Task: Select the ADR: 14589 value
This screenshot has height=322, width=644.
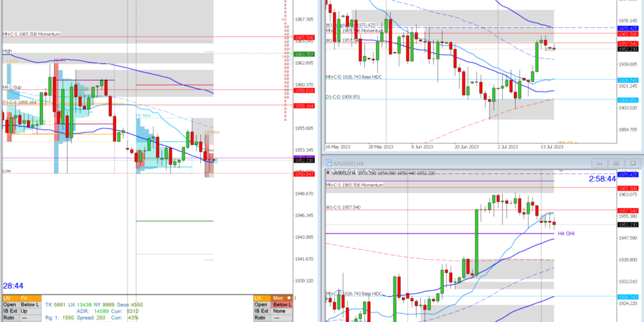Action: click(93, 312)
